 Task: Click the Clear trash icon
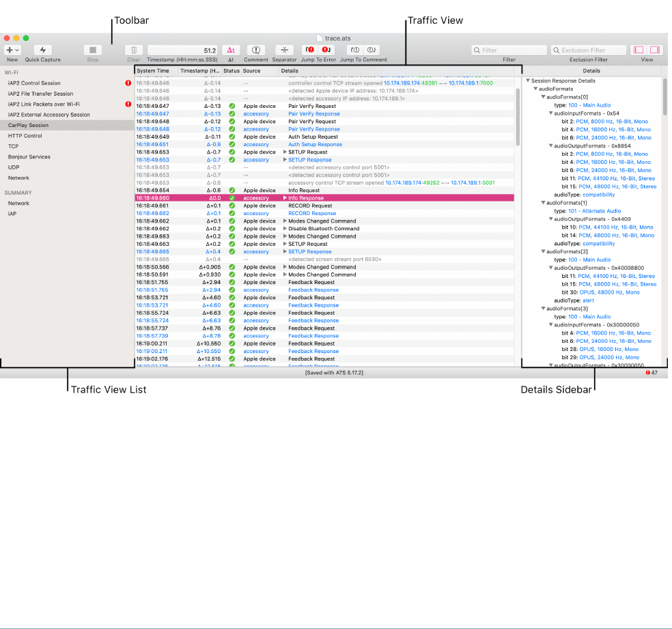134,50
